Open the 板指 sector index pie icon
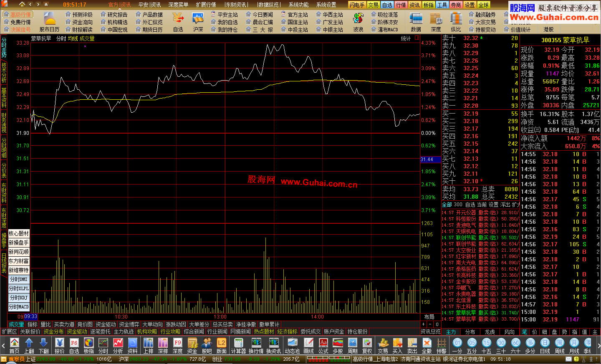The height and width of the screenshot is (364, 601). click(x=89, y=346)
